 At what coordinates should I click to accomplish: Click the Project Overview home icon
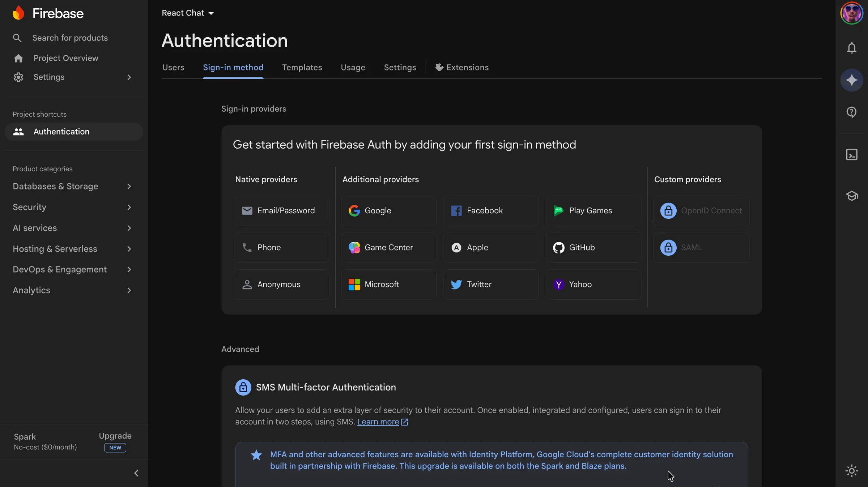(x=18, y=58)
